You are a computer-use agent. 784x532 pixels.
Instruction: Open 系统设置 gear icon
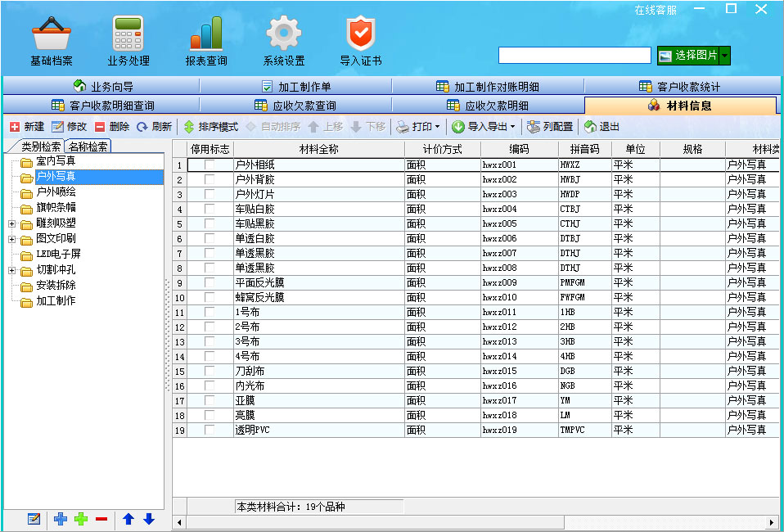point(284,34)
